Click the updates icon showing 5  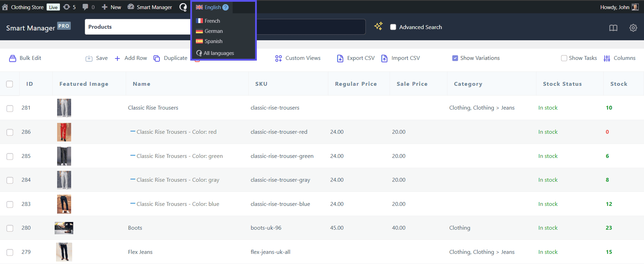pos(69,7)
